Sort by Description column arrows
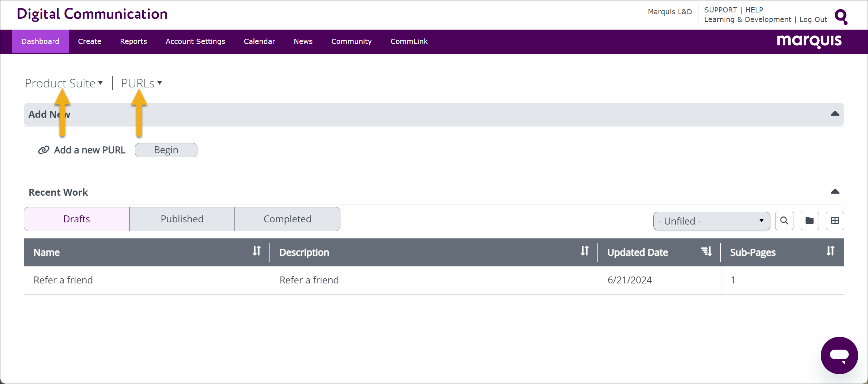The width and height of the screenshot is (868, 384). (x=585, y=251)
